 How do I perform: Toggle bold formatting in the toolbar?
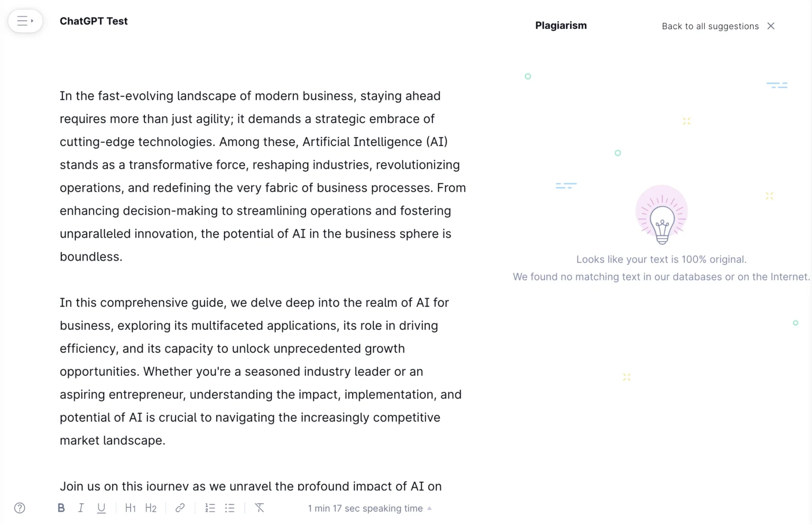(61, 508)
